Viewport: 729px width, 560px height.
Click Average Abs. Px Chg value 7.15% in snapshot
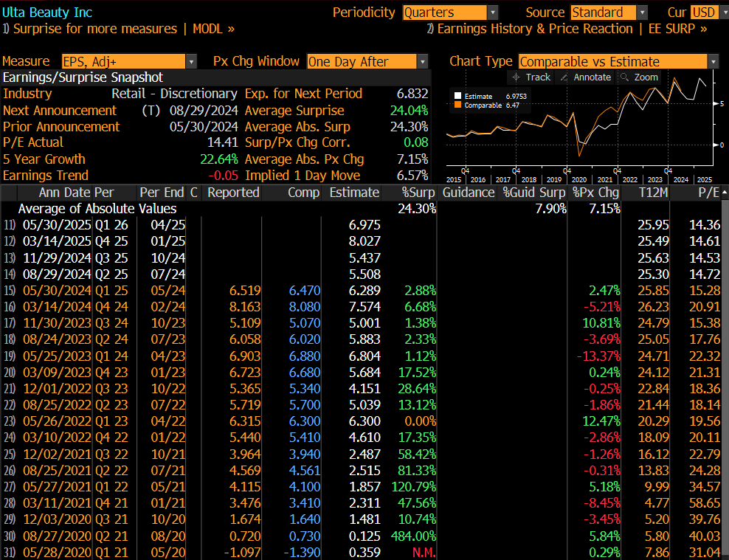(x=412, y=159)
